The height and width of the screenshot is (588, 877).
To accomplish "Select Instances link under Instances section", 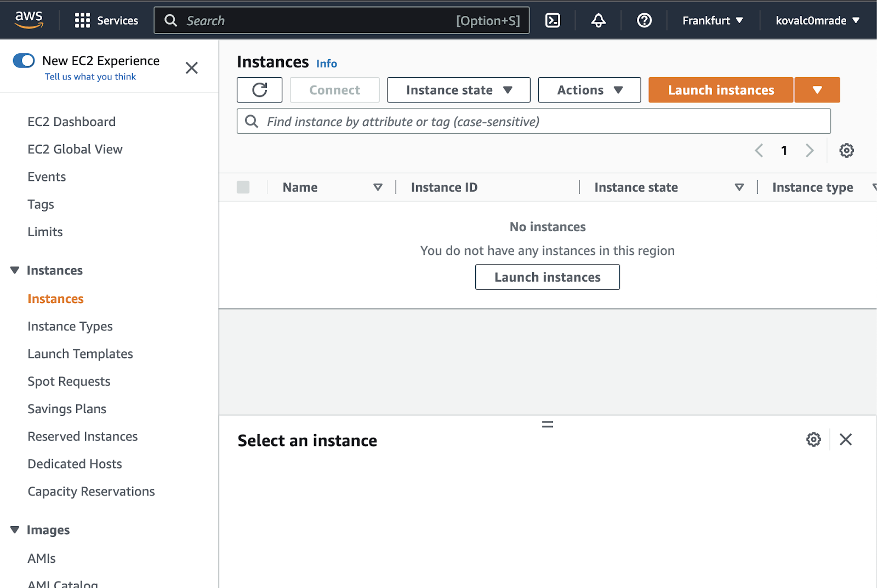I will [x=55, y=299].
